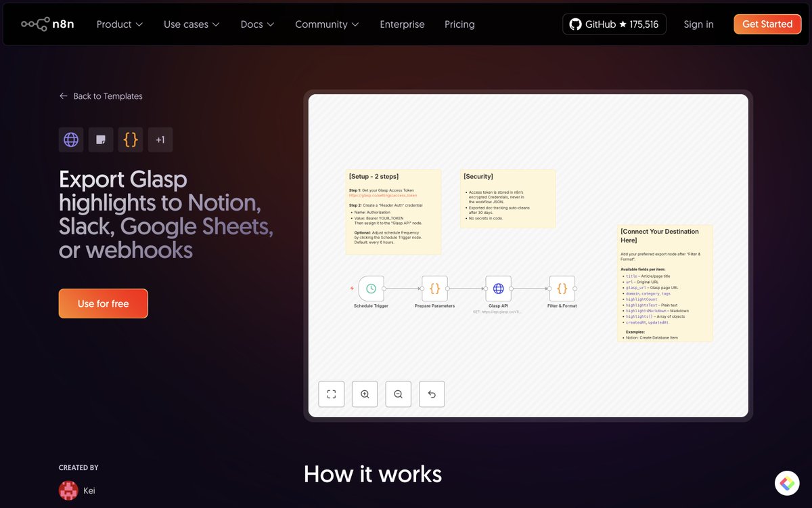Screen dimensions: 812x508
Task: Click the CREATED BY label
Action: [x=78, y=468]
